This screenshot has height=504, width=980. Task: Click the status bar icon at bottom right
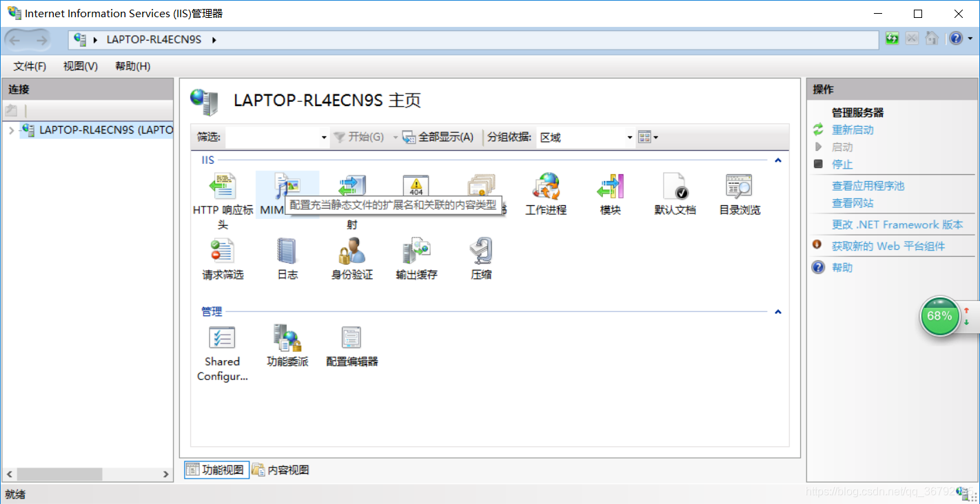click(x=961, y=492)
